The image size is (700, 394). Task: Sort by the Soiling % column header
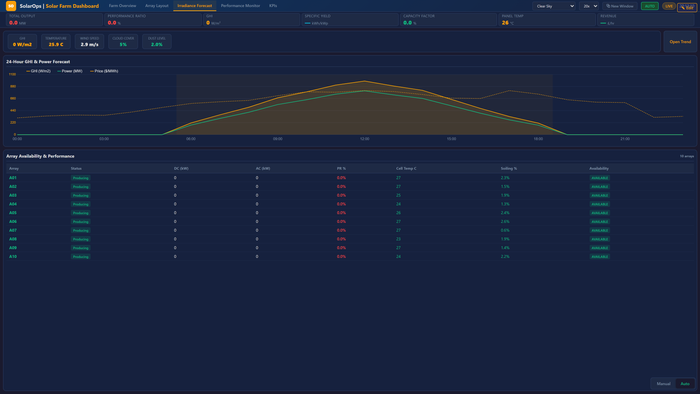(x=508, y=169)
